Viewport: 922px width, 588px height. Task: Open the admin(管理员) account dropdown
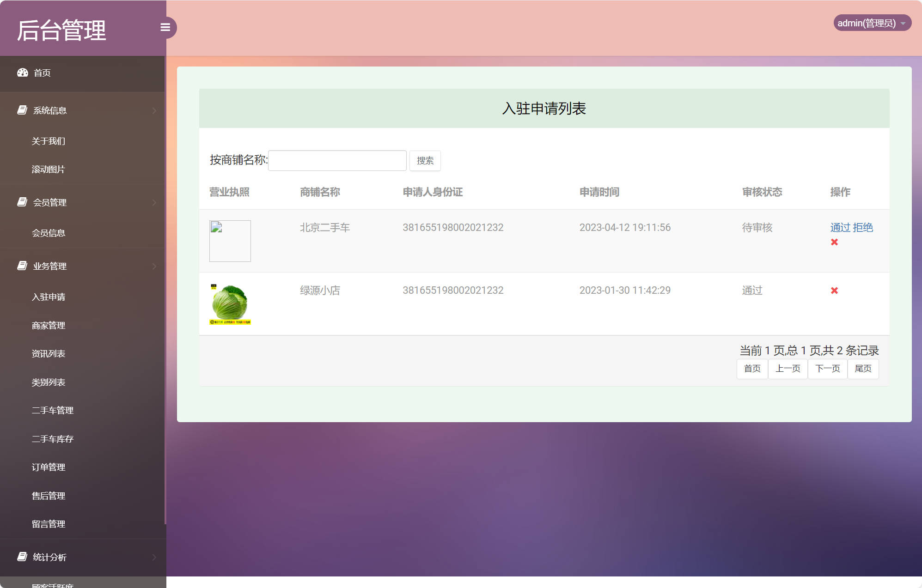[872, 23]
